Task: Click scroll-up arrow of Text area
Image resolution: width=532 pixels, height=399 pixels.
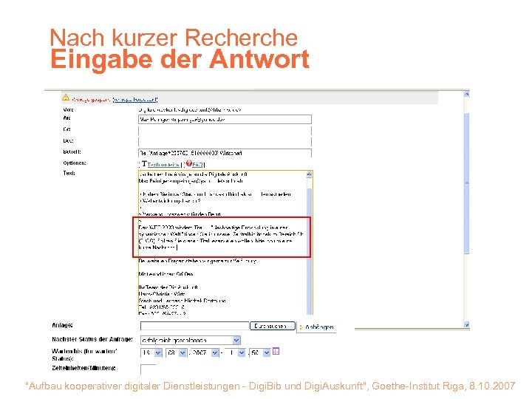Action: (x=309, y=174)
